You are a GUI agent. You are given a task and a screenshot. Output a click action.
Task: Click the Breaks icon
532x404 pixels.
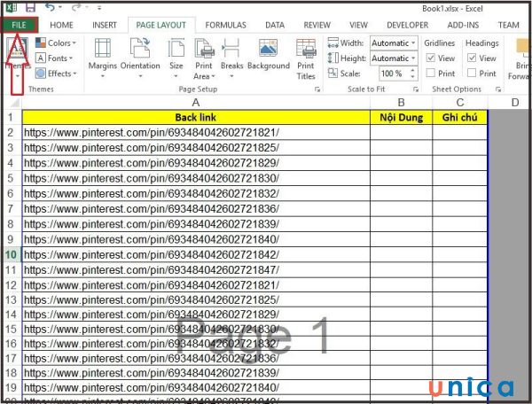pos(231,48)
